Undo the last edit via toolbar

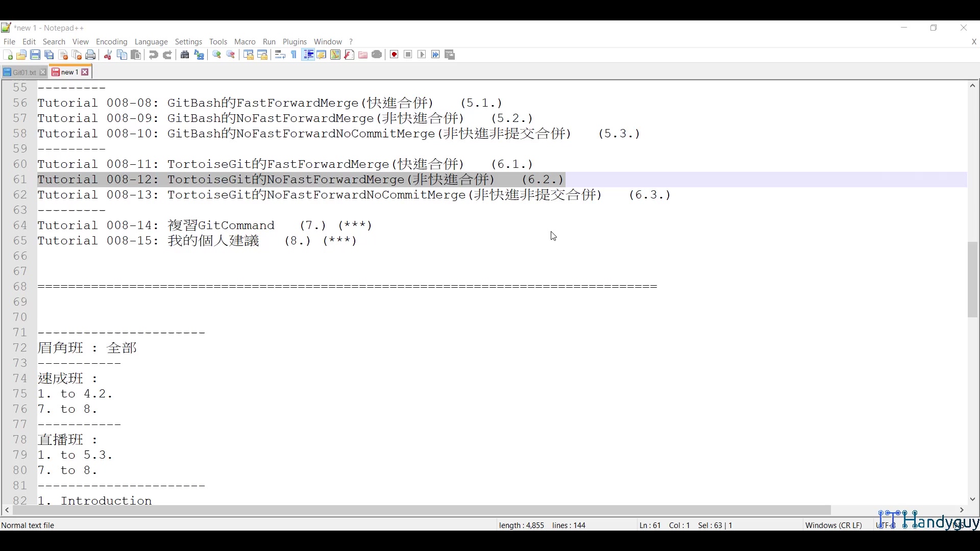pyautogui.click(x=153, y=55)
